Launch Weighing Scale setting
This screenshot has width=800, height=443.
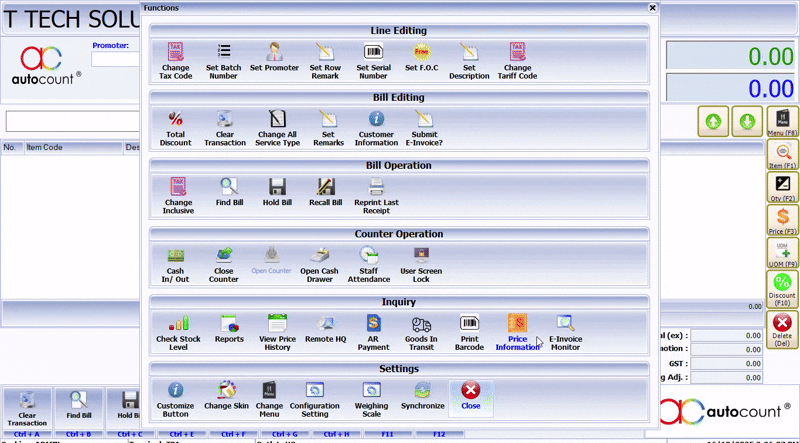pyautogui.click(x=372, y=396)
